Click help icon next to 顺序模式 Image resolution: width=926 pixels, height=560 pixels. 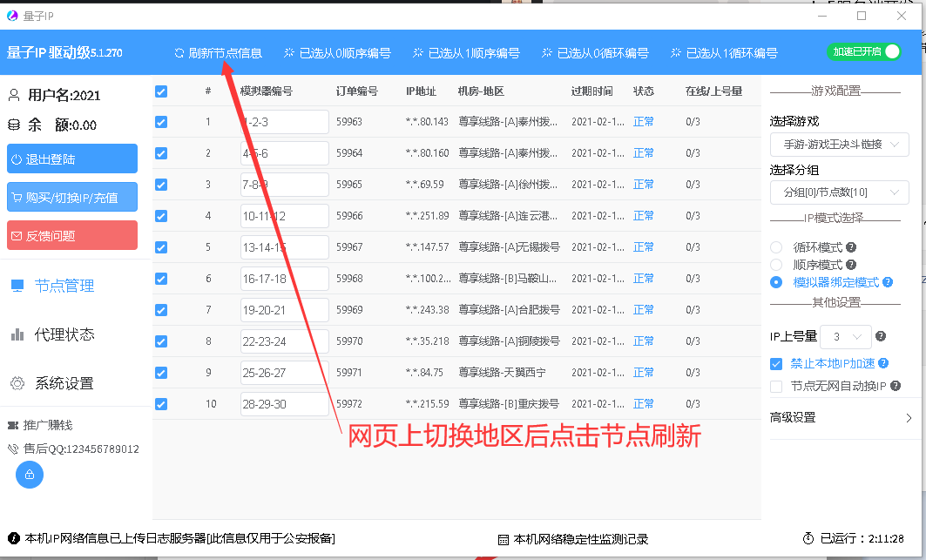pyautogui.click(x=851, y=265)
